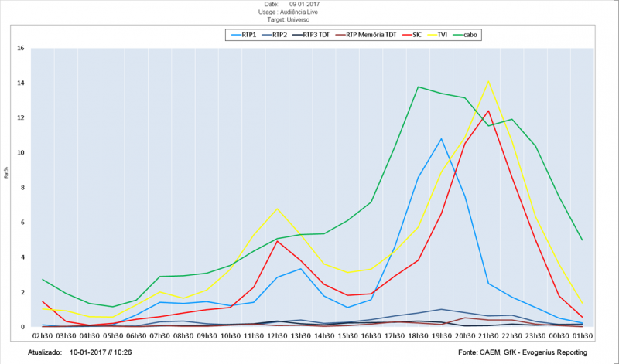Viewport: 619px width, 364px height.
Task: Select the RTP3 TDT legend entry
Action: coord(311,35)
